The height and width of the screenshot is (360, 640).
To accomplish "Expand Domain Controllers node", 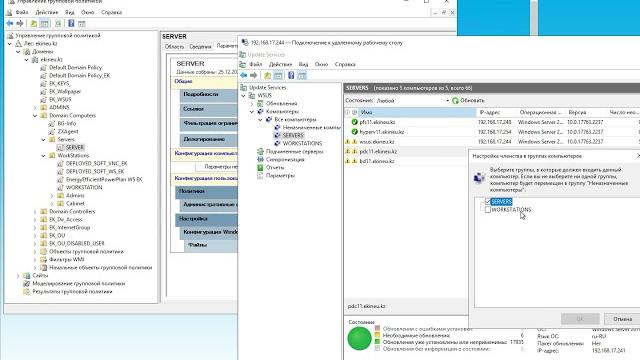I will click(35, 212).
